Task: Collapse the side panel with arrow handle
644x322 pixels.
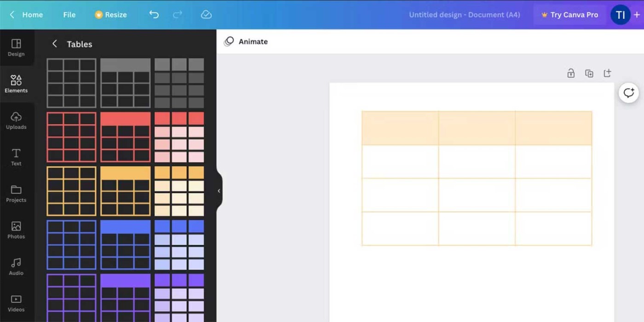Action: [219, 191]
